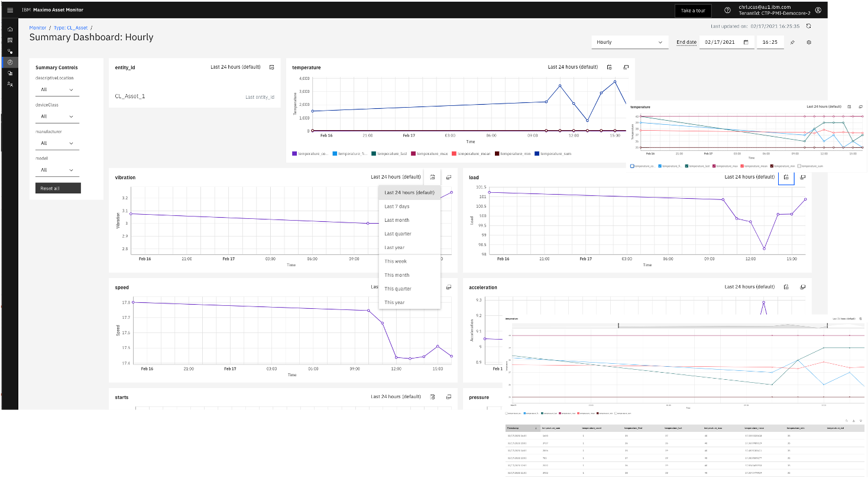Open the Monitor breadcrumb link
Screen dimensions: 868x478
coord(37,27)
